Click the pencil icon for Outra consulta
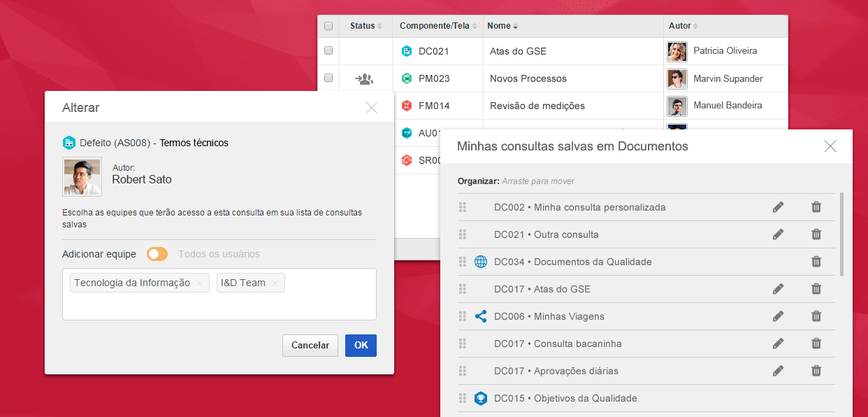 (x=779, y=234)
